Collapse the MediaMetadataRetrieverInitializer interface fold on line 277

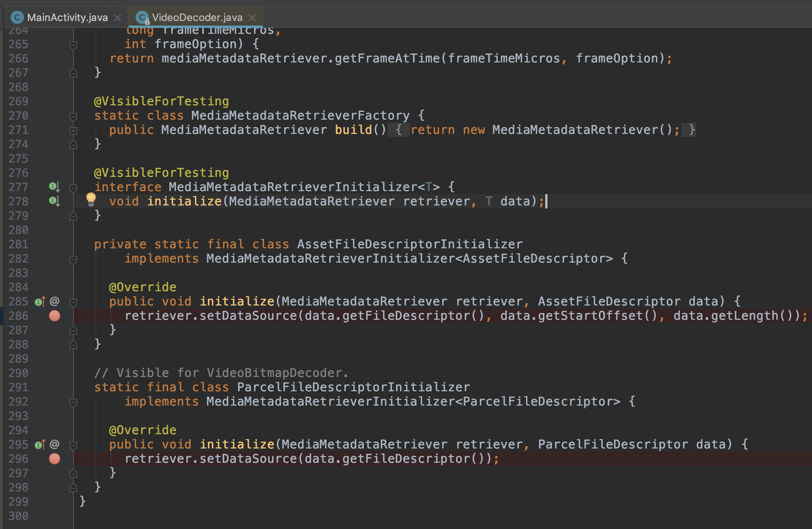[73, 187]
